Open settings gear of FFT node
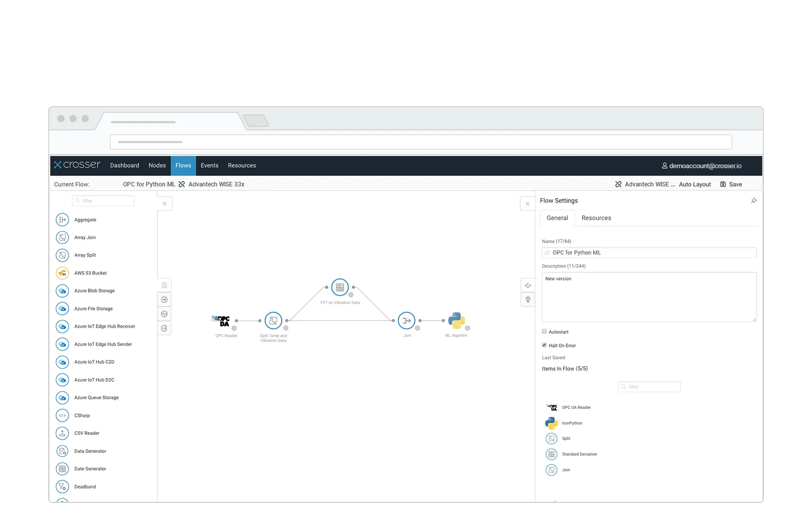812x508 pixels. point(351,295)
